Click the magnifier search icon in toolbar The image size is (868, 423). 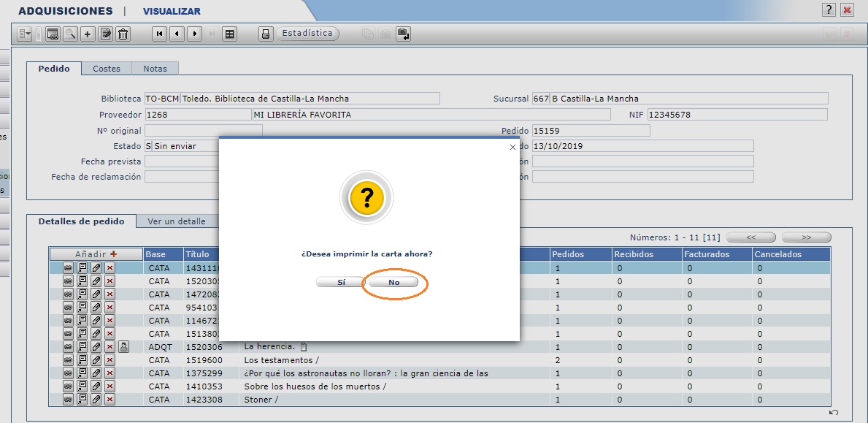point(70,34)
